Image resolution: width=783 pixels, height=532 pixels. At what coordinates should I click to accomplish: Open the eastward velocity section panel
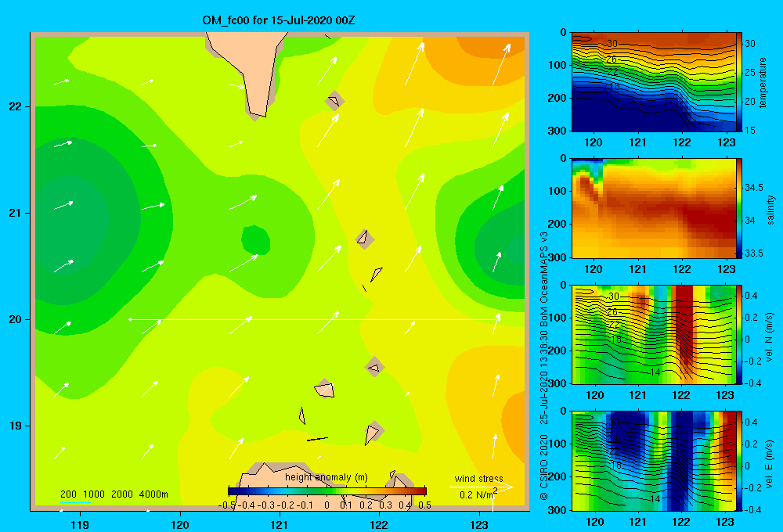[654, 461]
